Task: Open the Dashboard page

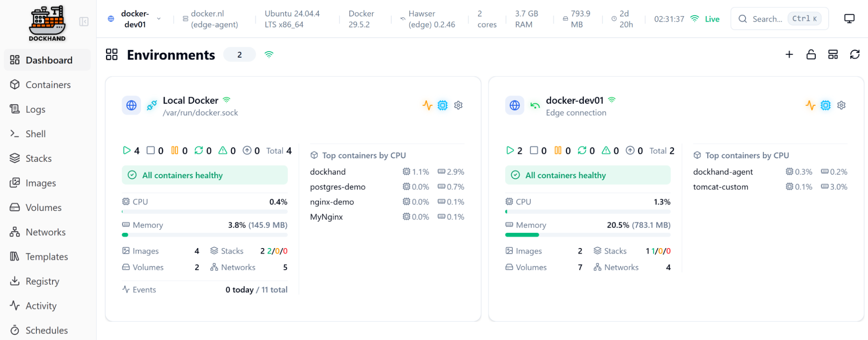Action: tap(47, 60)
